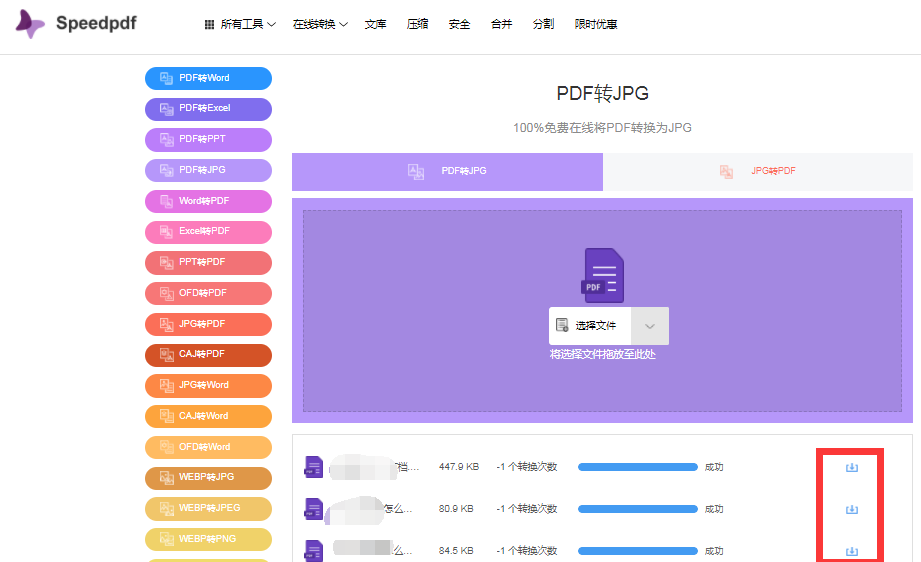Screen dimensions: 921x562
Task: Click the grid icon beside 所有工具
Action: click(209, 25)
